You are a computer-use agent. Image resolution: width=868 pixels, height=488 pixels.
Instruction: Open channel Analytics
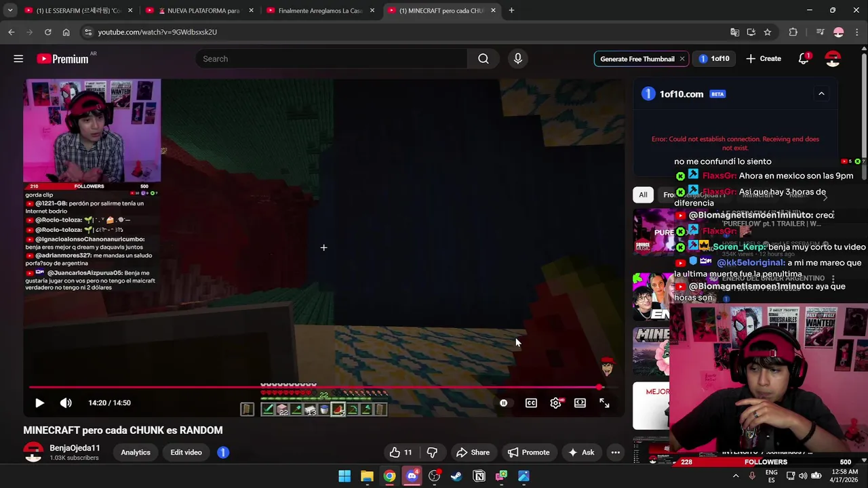pos(136,452)
